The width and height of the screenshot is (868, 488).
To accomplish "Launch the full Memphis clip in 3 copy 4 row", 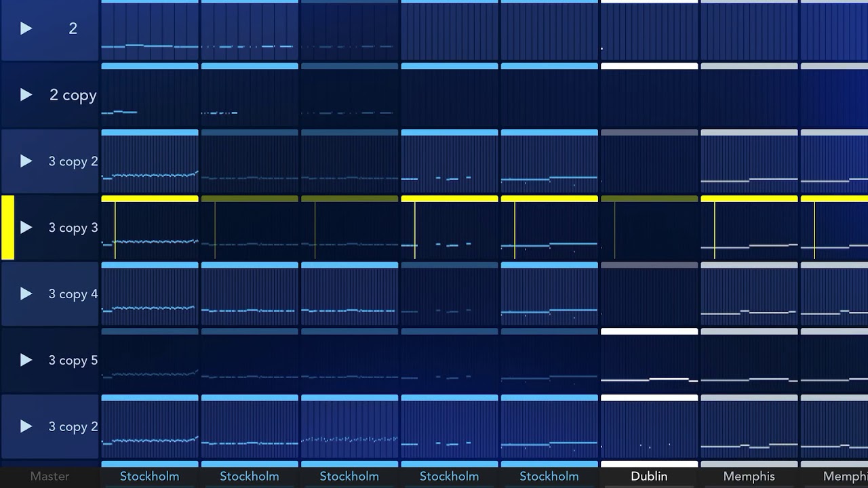I will click(749, 294).
